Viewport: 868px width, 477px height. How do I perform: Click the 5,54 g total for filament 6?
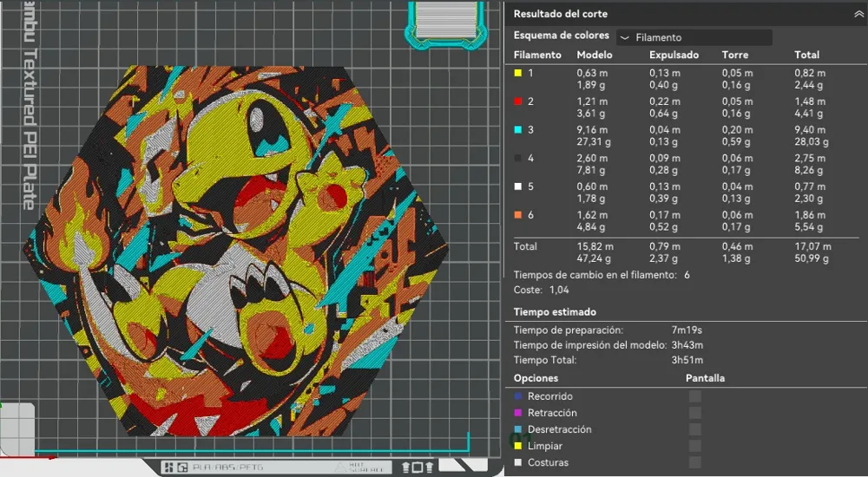809,227
